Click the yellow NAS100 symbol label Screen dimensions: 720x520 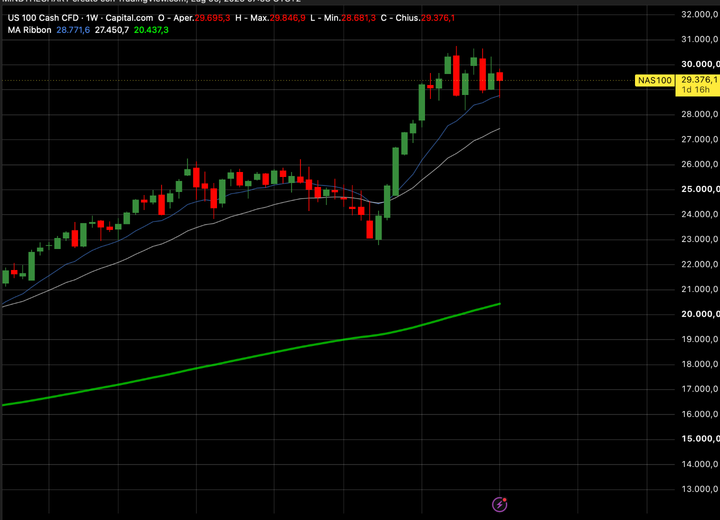click(x=654, y=80)
